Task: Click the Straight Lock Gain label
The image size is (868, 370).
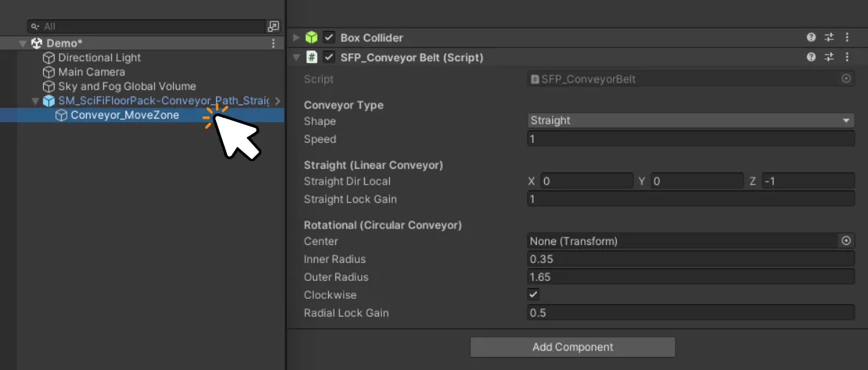Action: point(350,199)
